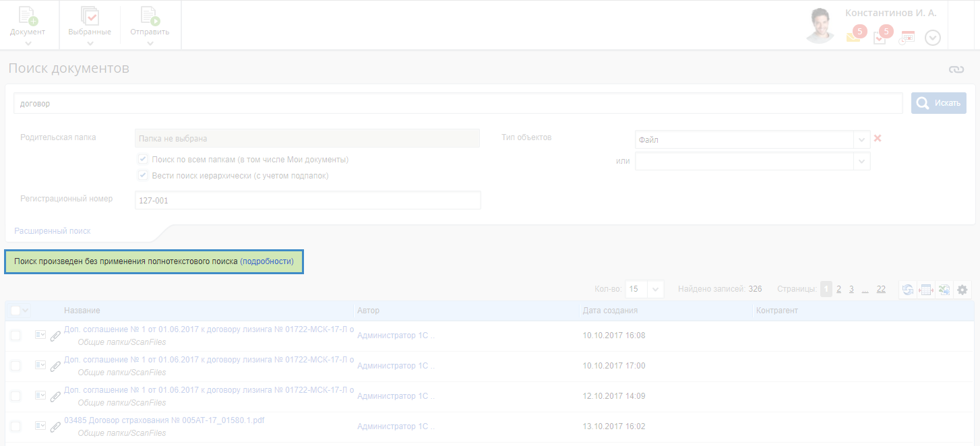Viewport: 980px width, 446px height.
Task: Click the Искать search button
Action: pyautogui.click(x=938, y=103)
